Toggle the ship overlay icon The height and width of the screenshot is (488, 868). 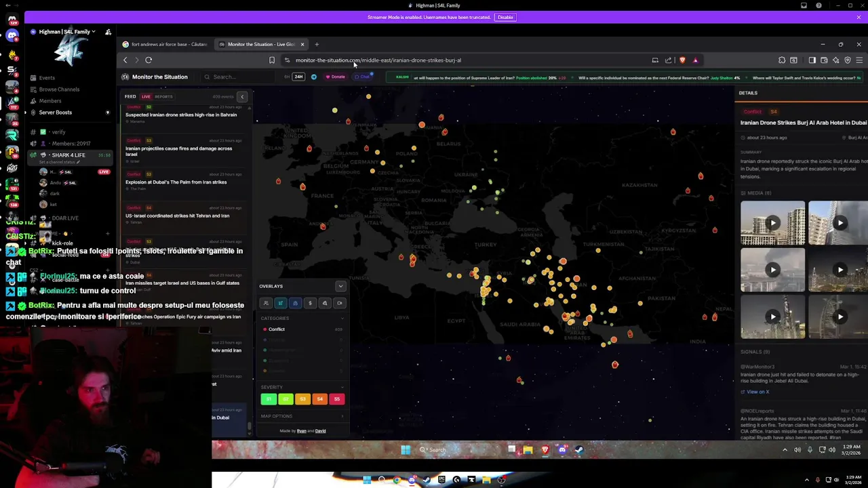296,303
